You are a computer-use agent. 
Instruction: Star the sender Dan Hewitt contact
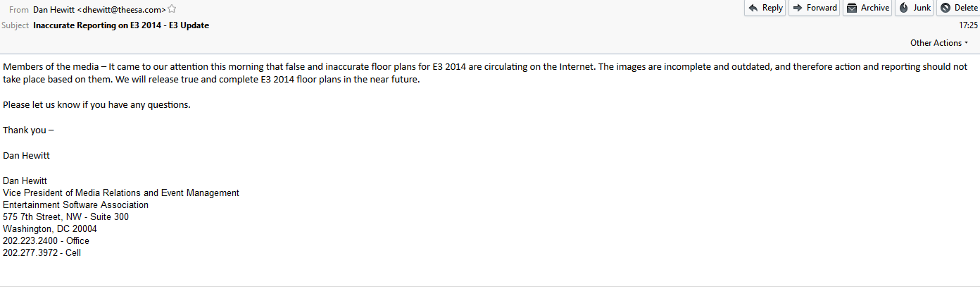172,9
